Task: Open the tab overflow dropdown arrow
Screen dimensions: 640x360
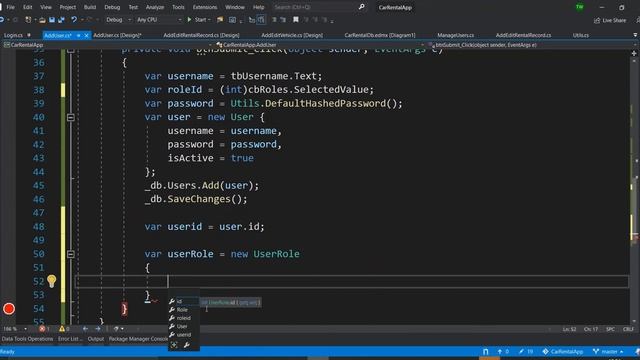Action: (x=635, y=36)
